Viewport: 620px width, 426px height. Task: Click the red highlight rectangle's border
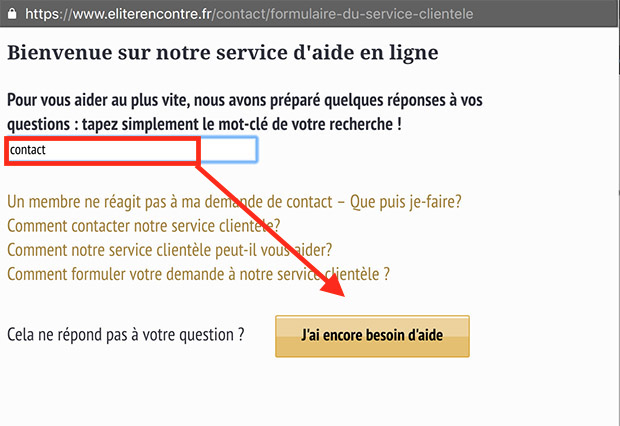point(100,138)
